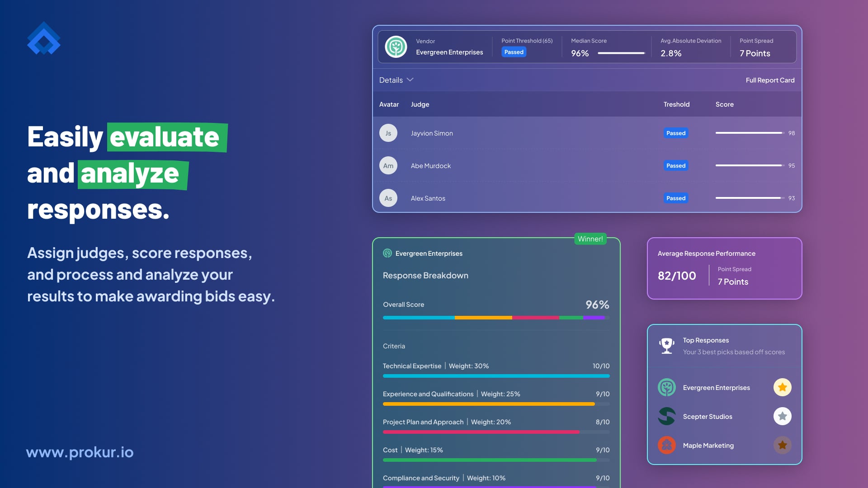The height and width of the screenshot is (488, 868).
Task: Click the small Evergreen icon in Response Breakdown
Action: click(387, 253)
